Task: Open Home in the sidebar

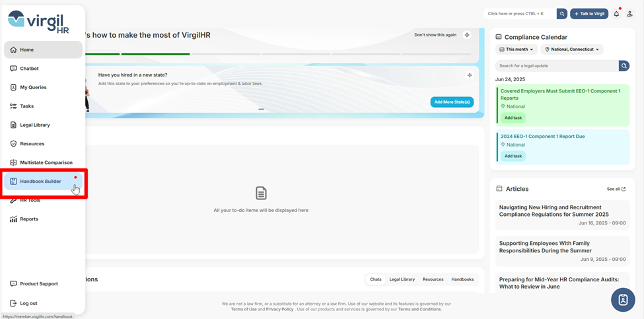Action: point(43,50)
